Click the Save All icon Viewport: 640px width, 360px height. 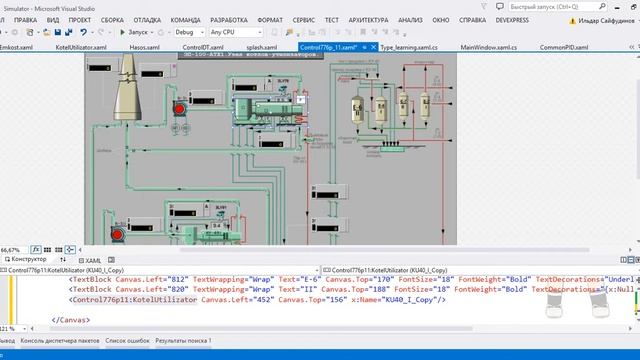click(x=69, y=32)
